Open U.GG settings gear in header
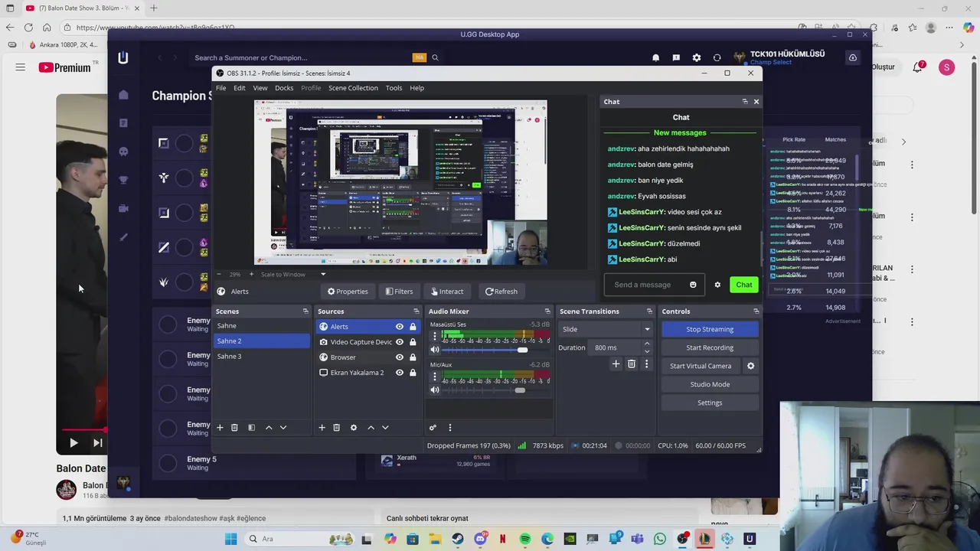The width and height of the screenshot is (980, 551). [x=696, y=57]
